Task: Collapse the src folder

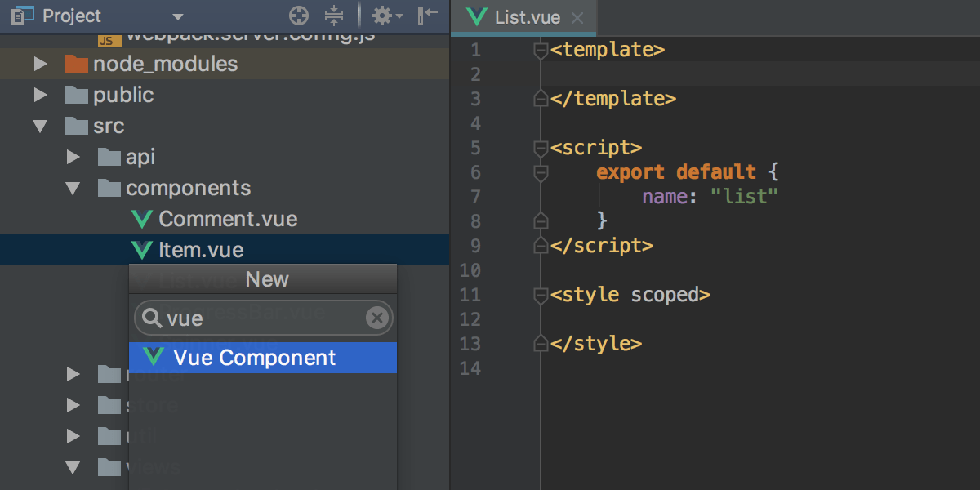Action: tap(40, 126)
